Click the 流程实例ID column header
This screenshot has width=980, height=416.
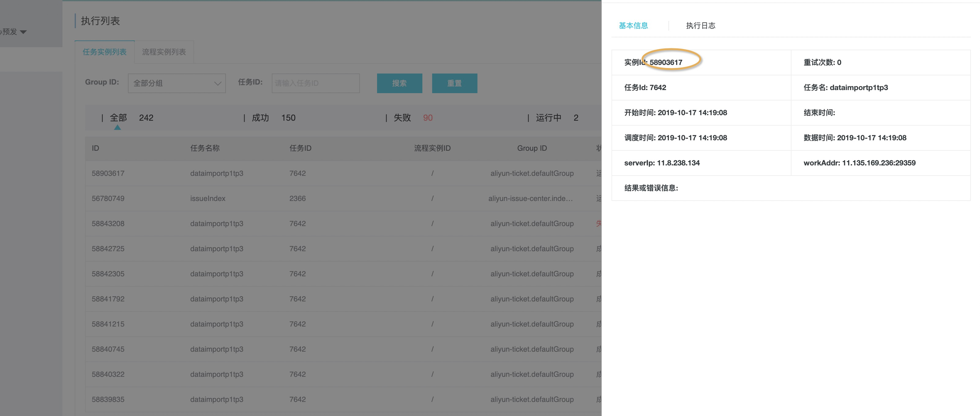pos(432,148)
